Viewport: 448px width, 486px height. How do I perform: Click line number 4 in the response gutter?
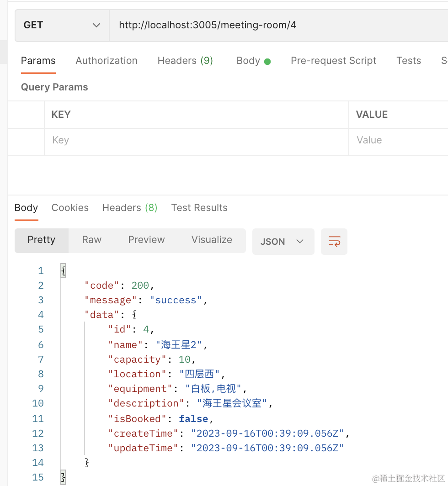(41, 315)
